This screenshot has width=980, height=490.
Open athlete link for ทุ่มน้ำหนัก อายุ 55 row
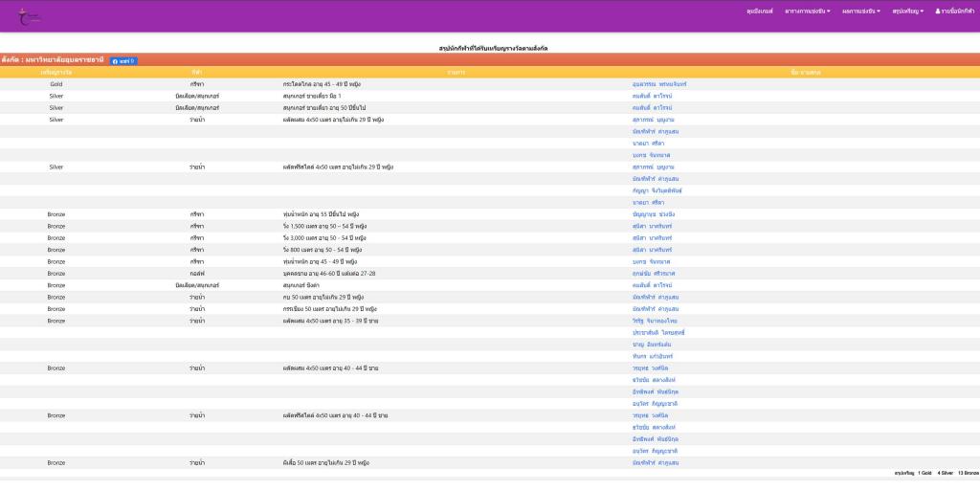(x=655, y=213)
